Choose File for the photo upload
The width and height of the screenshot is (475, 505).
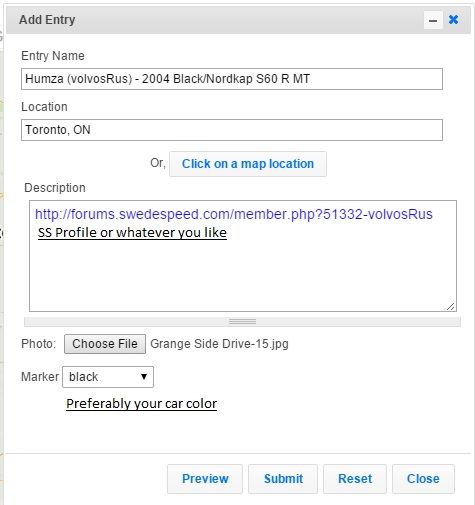[105, 344]
